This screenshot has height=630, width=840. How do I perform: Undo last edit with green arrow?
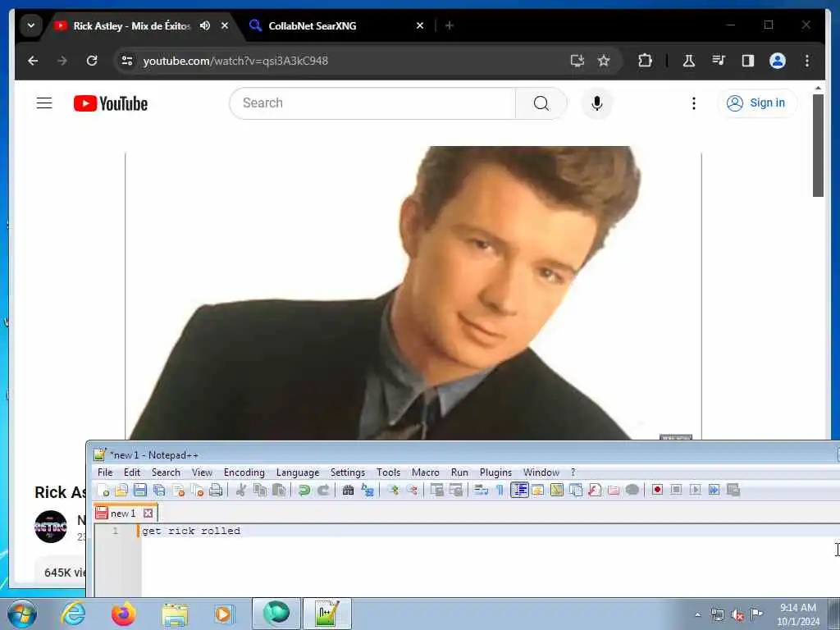pos(304,490)
